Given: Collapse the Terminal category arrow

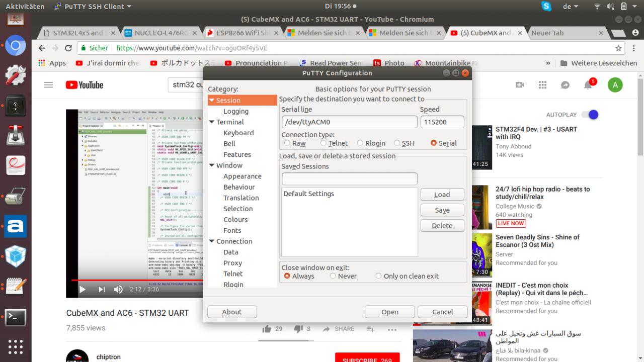Looking at the screenshot, I should pyautogui.click(x=212, y=122).
